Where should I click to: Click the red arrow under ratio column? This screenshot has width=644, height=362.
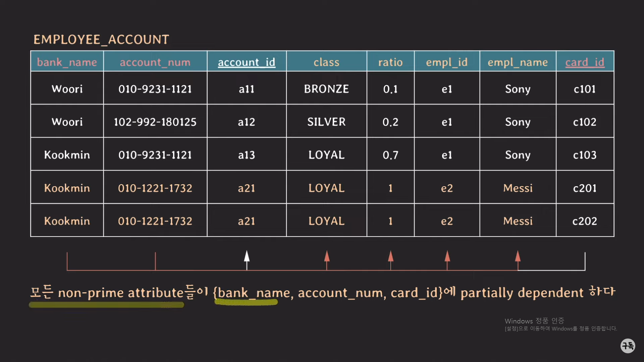click(x=390, y=257)
